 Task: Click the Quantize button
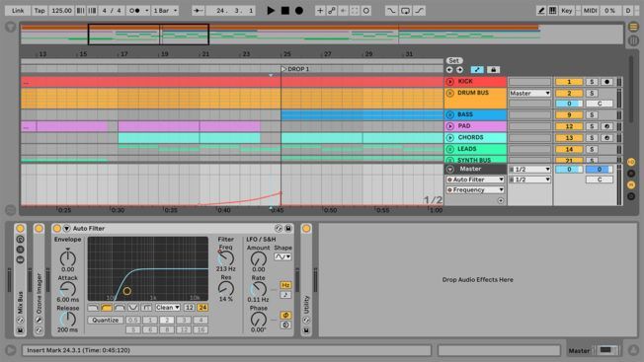click(105, 321)
